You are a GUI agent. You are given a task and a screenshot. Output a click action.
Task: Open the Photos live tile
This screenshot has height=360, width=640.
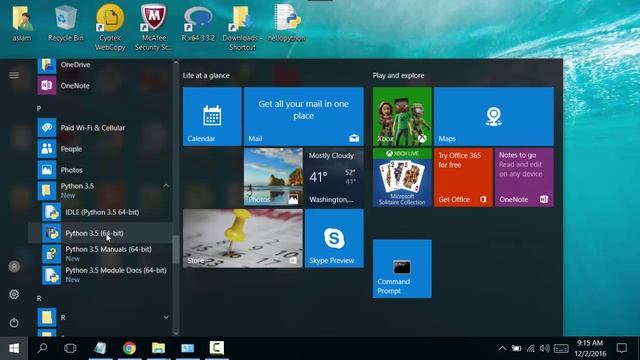[273, 177]
